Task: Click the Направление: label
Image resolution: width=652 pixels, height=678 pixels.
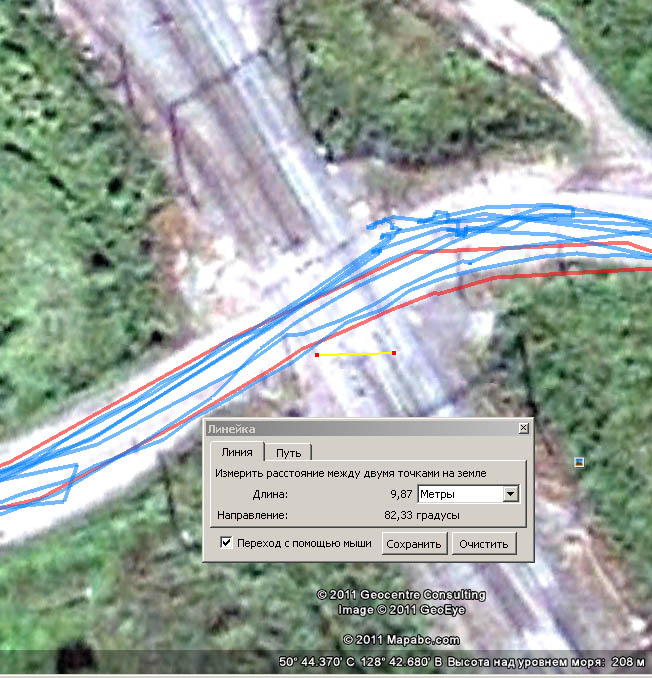Action: [x=252, y=515]
